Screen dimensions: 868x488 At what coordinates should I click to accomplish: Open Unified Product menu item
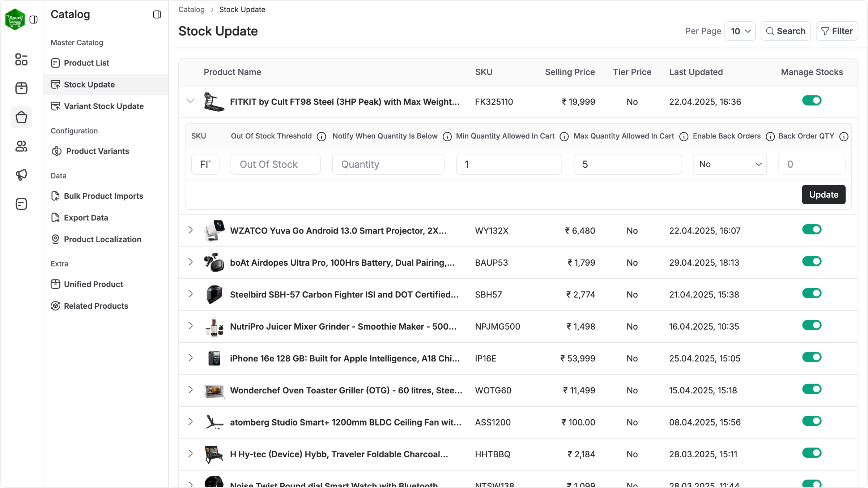106,284
